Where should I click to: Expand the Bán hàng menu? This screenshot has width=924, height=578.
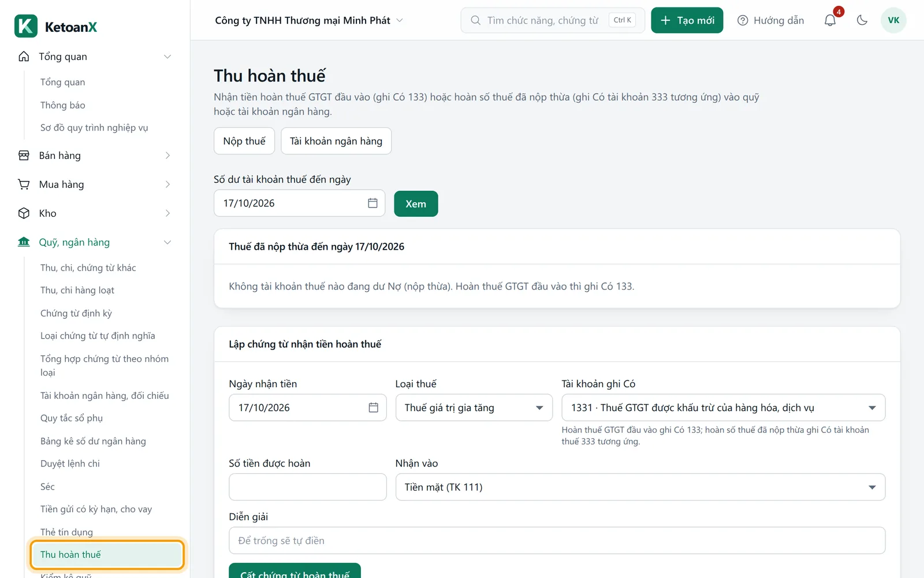point(167,155)
